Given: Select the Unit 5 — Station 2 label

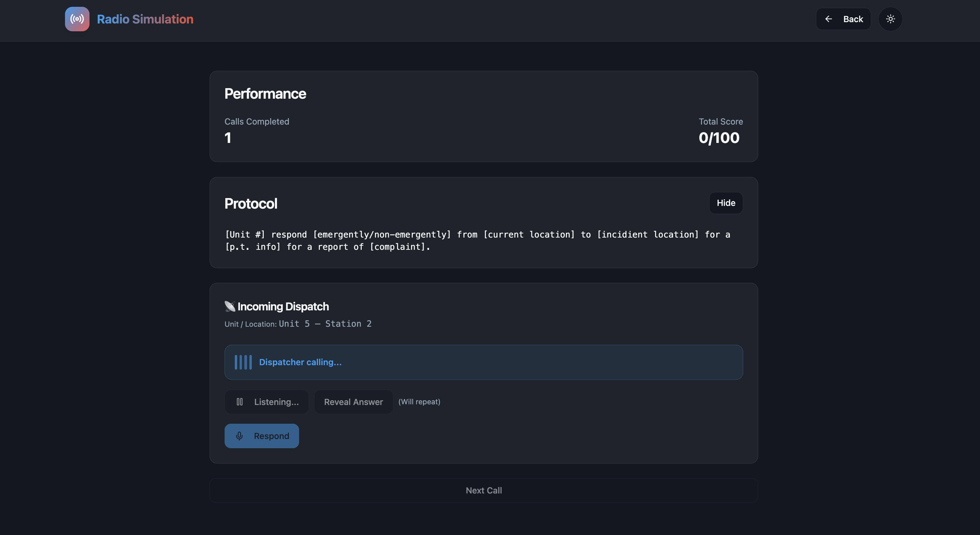Looking at the screenshot, I should [x=325, y=324].
